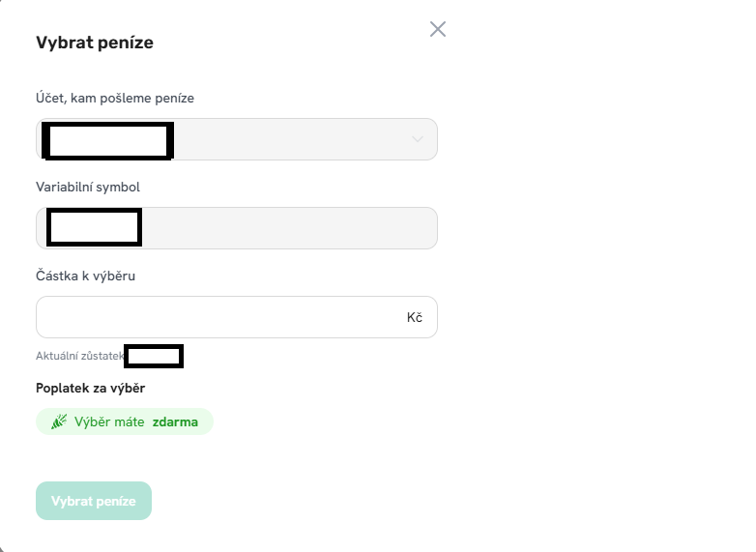
Task: Click the confetti icon in fee badge
Action: (x=59, y=421)
